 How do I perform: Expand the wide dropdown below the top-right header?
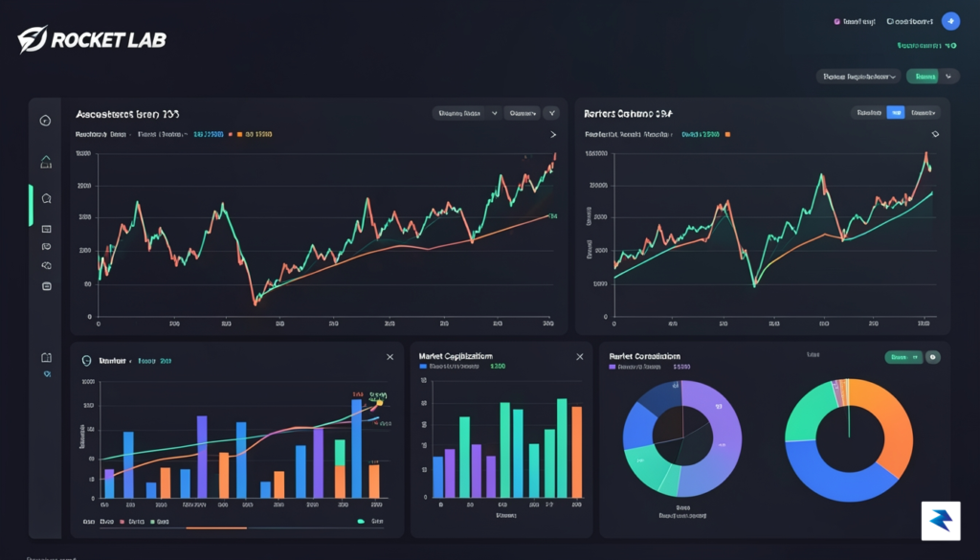tap(858, 77)
